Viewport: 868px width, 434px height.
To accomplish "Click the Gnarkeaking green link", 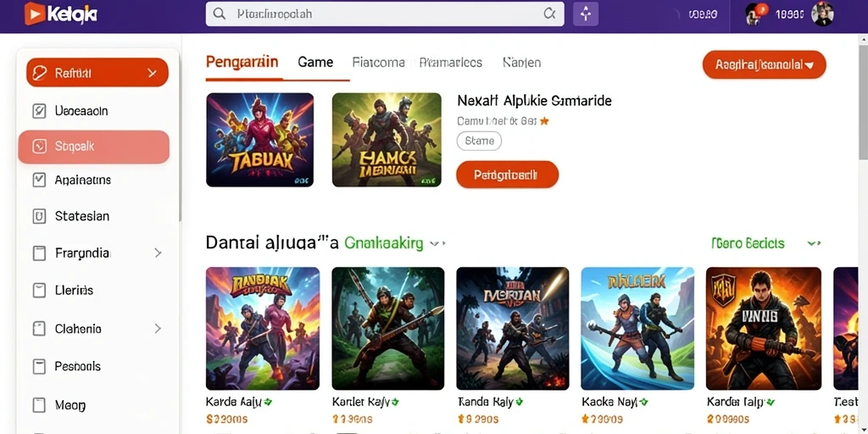I will pos(384,243).
